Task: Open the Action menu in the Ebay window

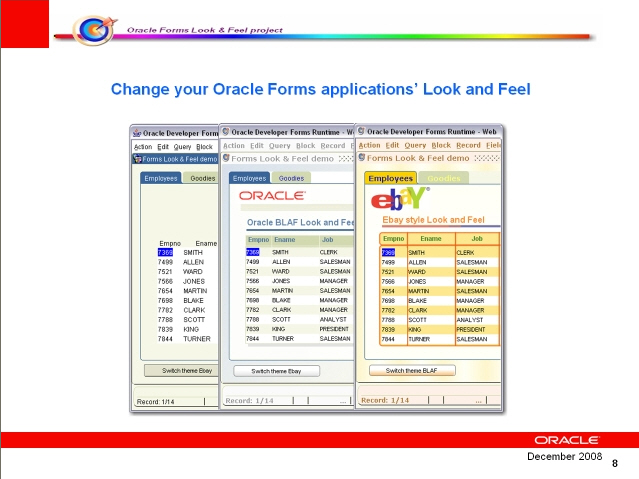Action: (x=369, y=145)
